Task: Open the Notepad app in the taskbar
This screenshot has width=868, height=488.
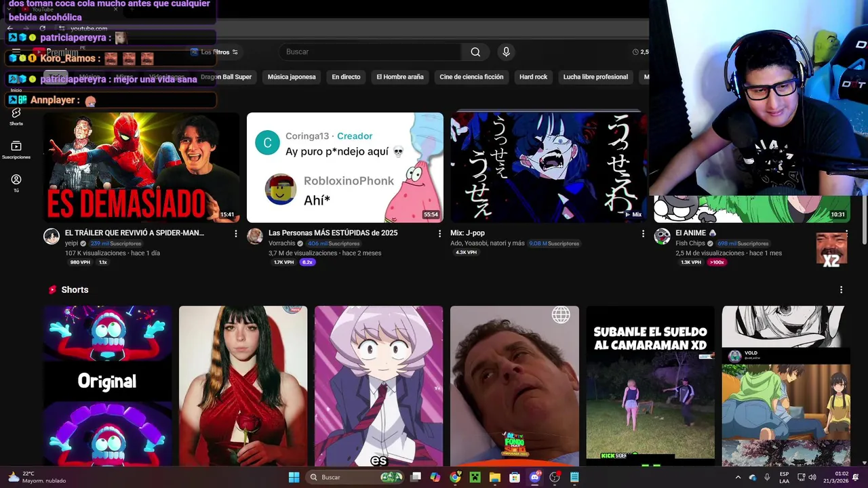Action: (574, 477)
